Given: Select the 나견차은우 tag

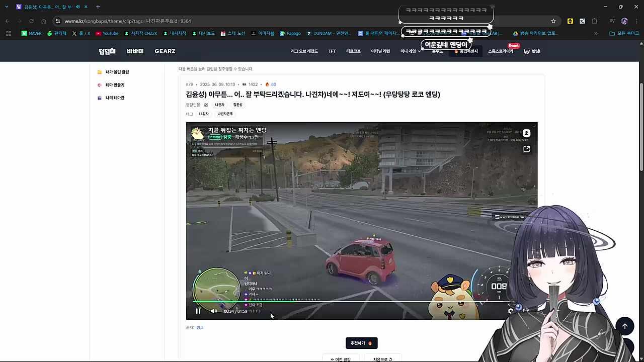Looking at the screenshot, I should [225, 114].
